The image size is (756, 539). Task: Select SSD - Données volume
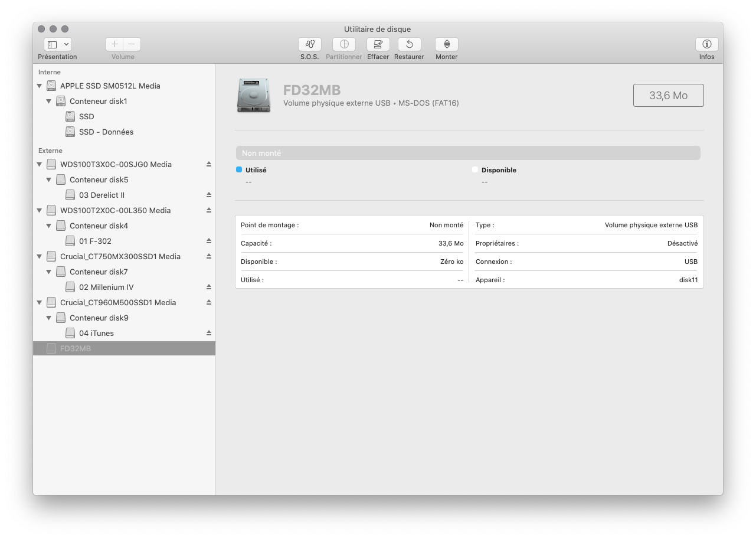coord(106,132)
